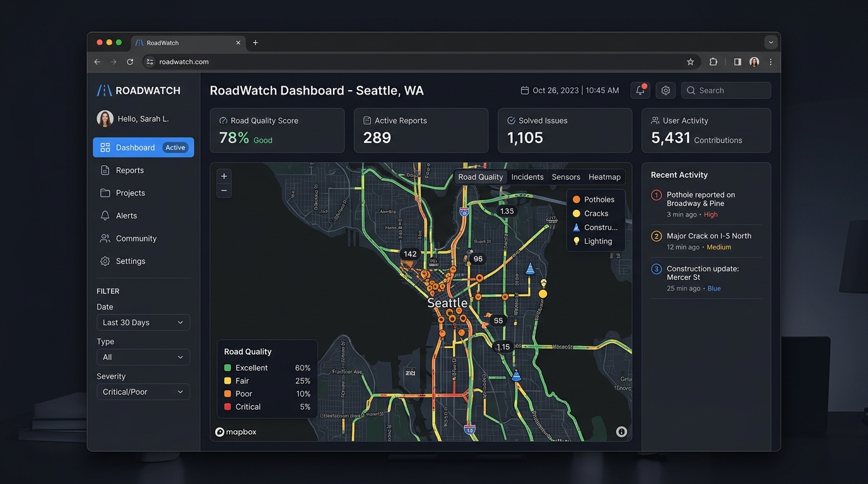
Task: Click the Search input field
Action: [x=726, y=90]
